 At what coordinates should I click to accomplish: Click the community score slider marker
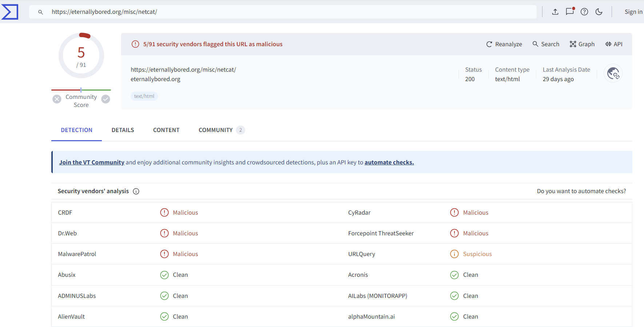click(81, 89)
